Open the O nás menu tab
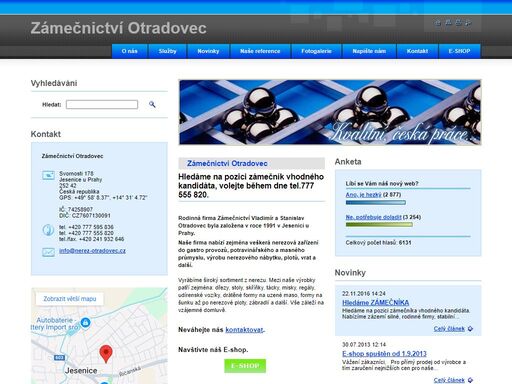This screenshot has height=384, width=512. coord(129,51)
